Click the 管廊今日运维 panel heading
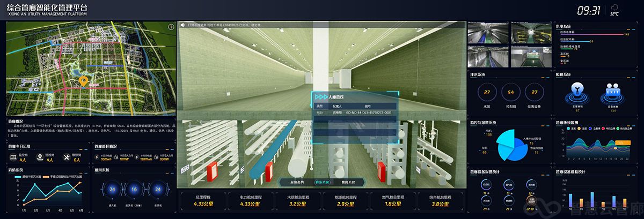 coord(19,146)
